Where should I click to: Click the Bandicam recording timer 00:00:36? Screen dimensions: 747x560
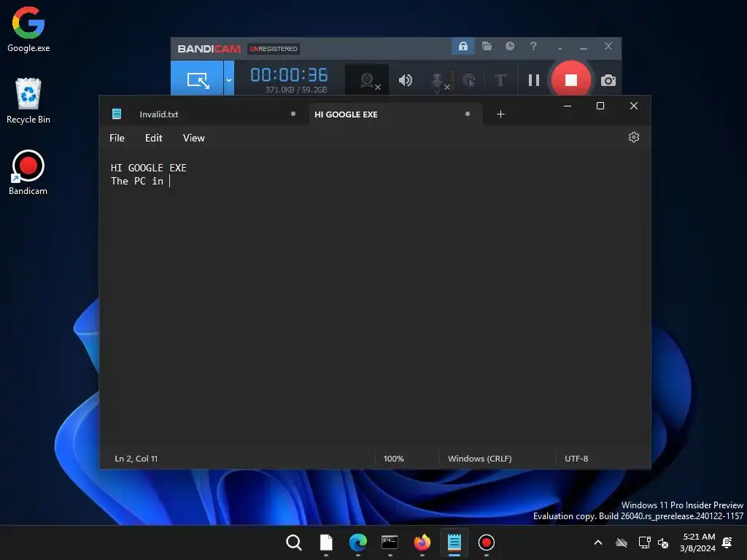[x=289, y=75]
